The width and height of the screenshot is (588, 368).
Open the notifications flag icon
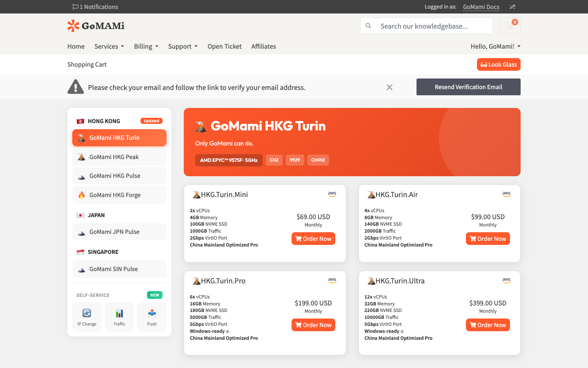pyautogui.click(x=76, y=7)
